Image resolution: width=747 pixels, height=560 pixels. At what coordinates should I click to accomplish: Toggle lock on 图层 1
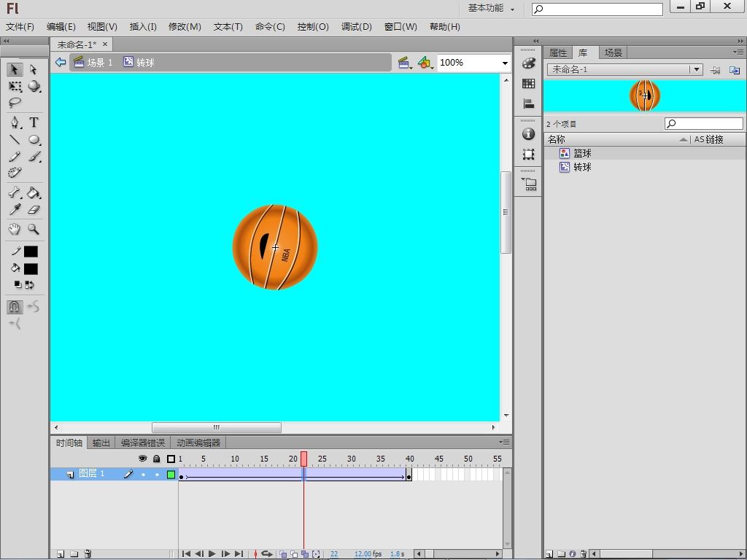[x=156, y=475]
